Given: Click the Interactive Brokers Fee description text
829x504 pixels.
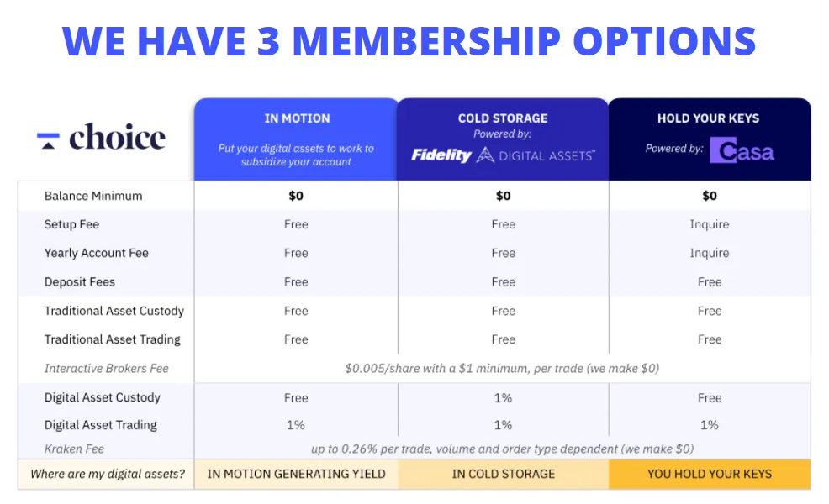Looking at the screenshot, I should [x=502, y=368].
